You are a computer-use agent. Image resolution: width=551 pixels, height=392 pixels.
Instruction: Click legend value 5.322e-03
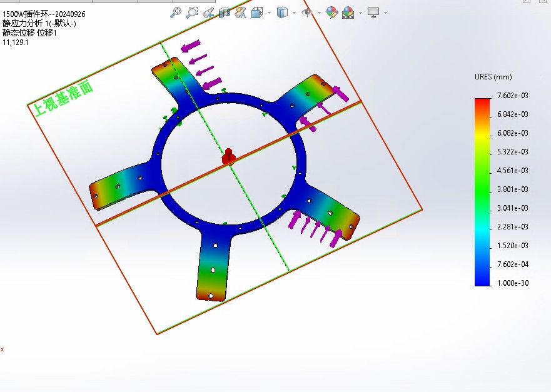pos(513,152)
